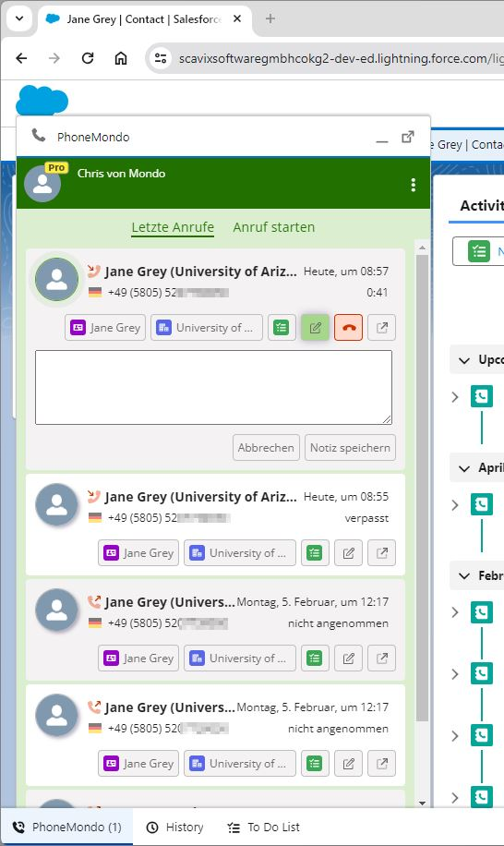The height and width of the screenshot is (846, 504).
Task: Select the Jane Grey | Contact | Salesforce tab
Action: coord(145,18)
